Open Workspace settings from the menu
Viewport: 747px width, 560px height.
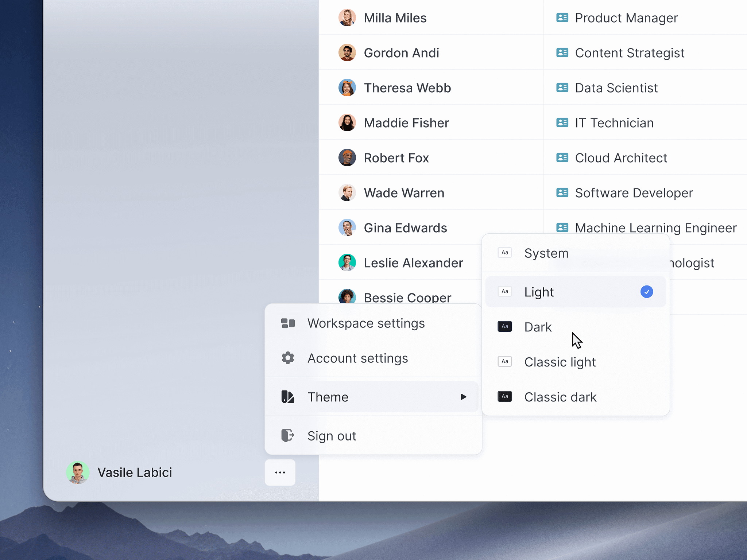click(366, 323)
